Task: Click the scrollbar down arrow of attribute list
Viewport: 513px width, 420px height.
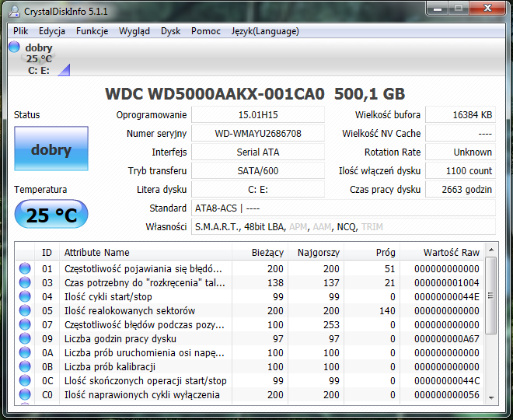Action: [x=491, y=397]
